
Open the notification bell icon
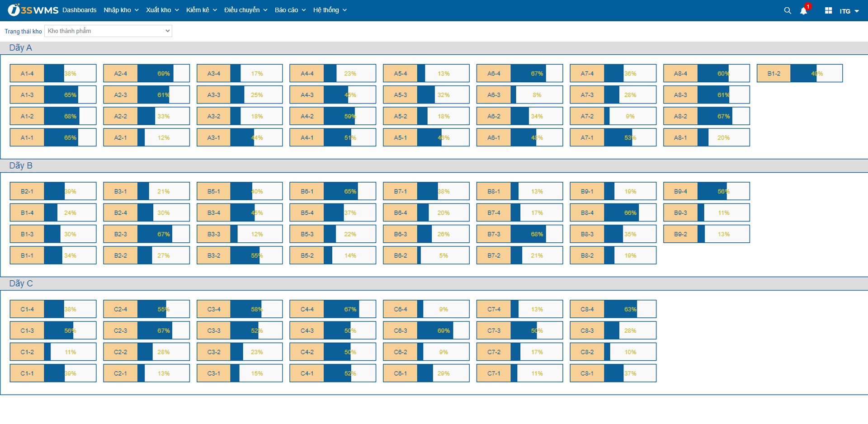(803, 11)
